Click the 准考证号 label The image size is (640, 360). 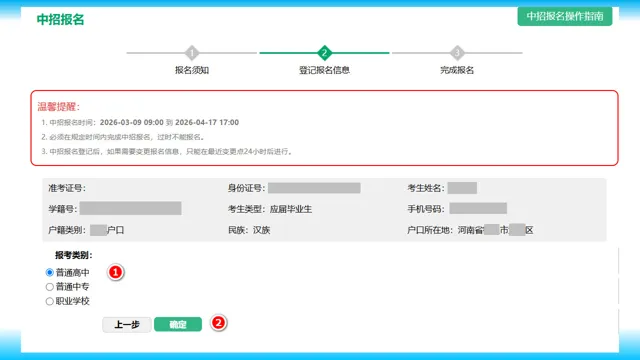67,188
